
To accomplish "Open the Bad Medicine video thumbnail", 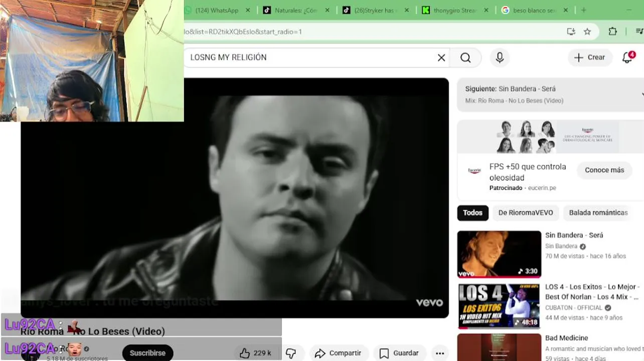I will point(499,347).
